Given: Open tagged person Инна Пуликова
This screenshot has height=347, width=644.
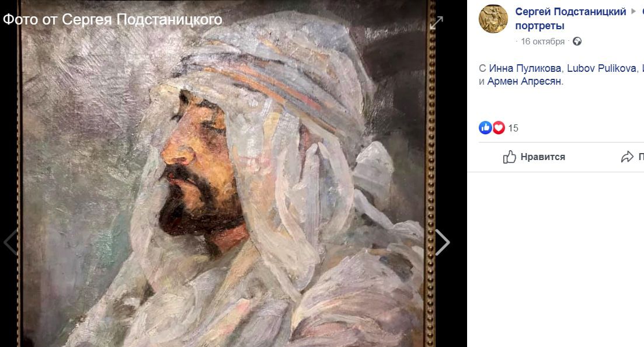Looking at the screenshot, I should 525,68.
